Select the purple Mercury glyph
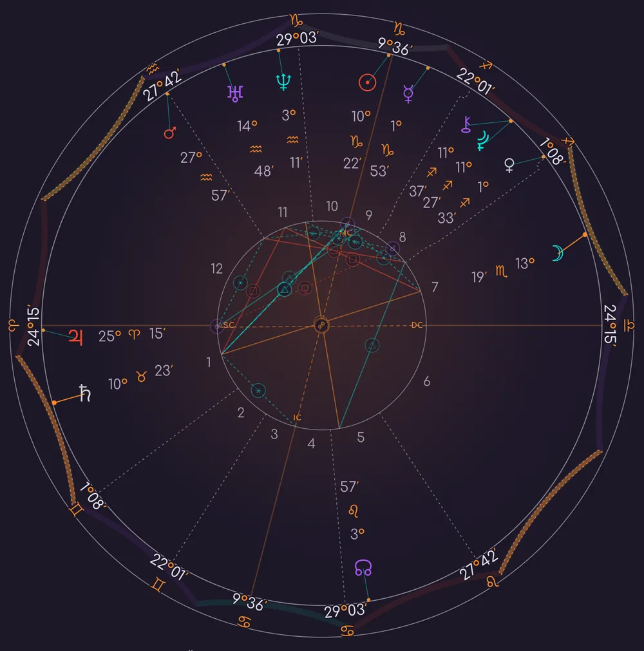Image resolution: width=644 pixels, height=651 pixels. pyautogui.click(x=408, y=94)
